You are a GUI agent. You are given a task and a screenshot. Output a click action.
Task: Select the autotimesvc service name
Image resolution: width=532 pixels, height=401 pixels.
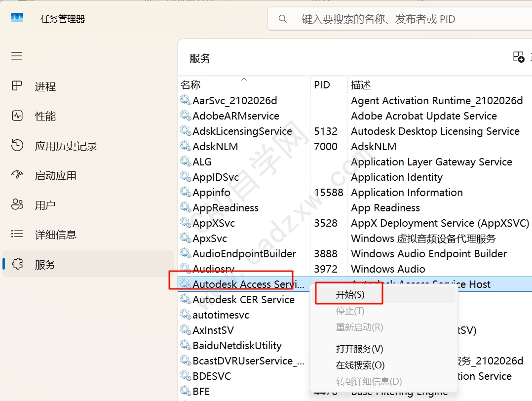(221, 315)
